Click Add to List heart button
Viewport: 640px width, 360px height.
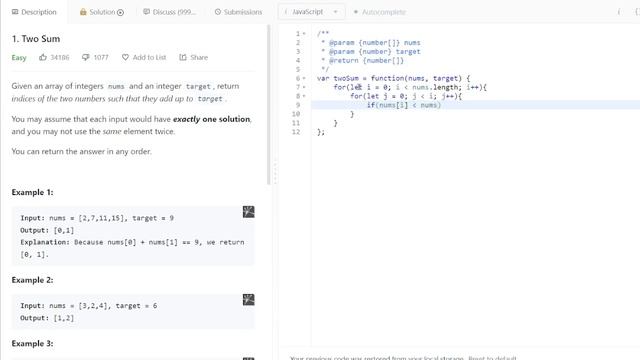(x=144, y=57)
